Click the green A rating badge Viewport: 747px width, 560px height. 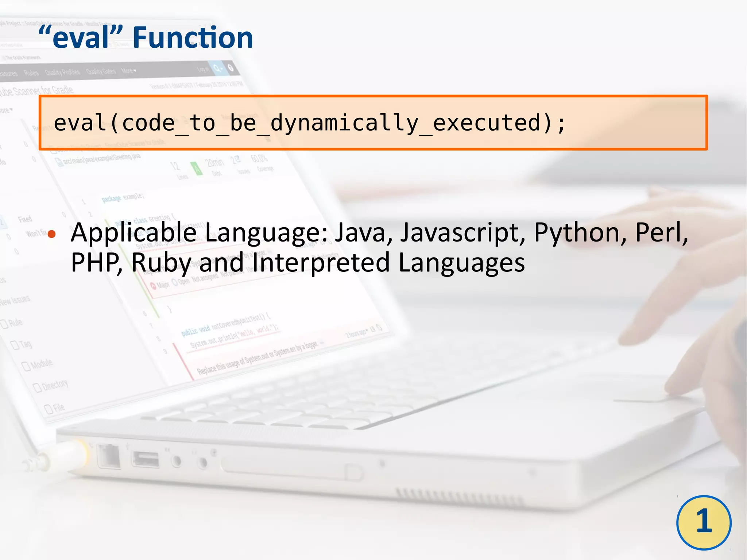(197, 168)
